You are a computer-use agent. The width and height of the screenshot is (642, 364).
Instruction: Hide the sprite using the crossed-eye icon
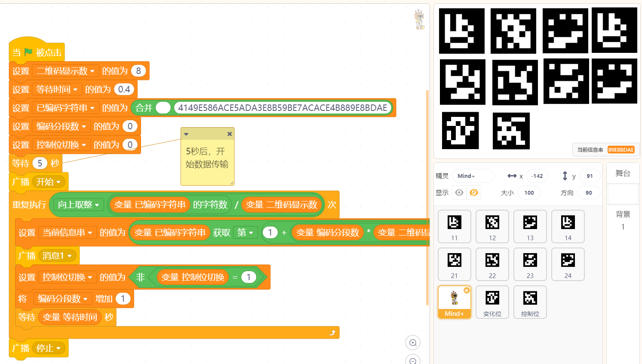(474, 193)
